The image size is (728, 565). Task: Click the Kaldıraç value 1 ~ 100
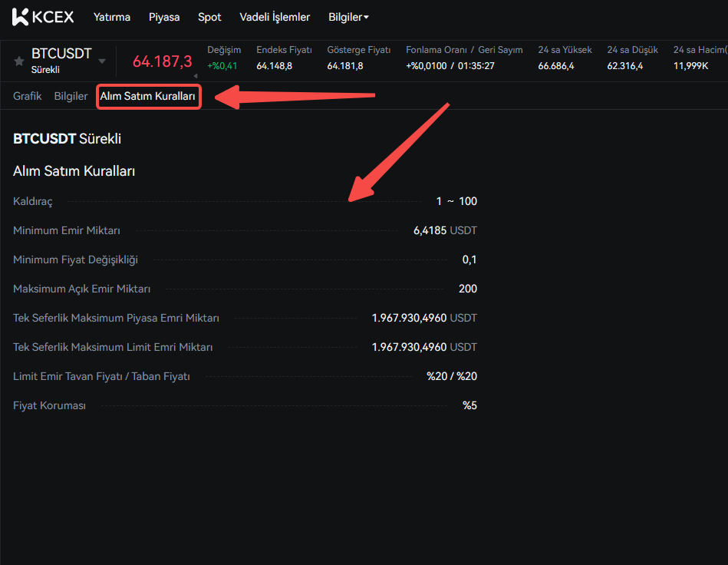pyautogui.click(x=456, y=201)
